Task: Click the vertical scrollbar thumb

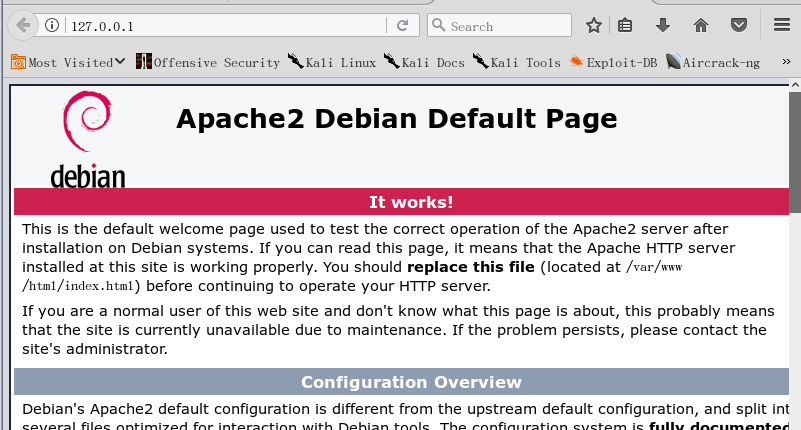Action: 795,152
